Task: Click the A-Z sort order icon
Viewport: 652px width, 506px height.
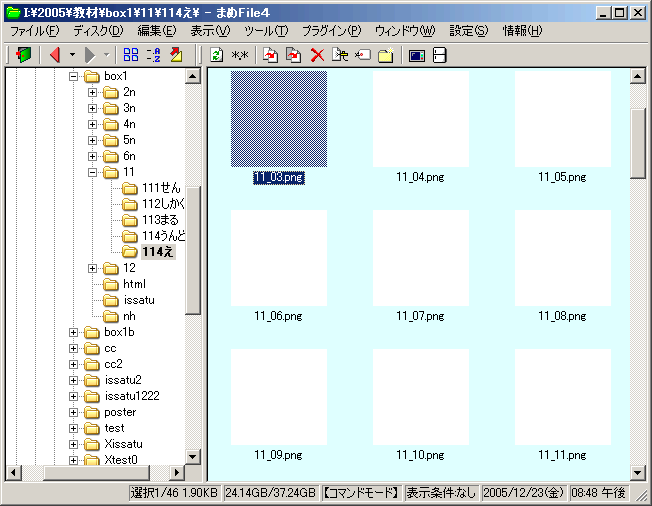Action: click(x=153, y=55)
